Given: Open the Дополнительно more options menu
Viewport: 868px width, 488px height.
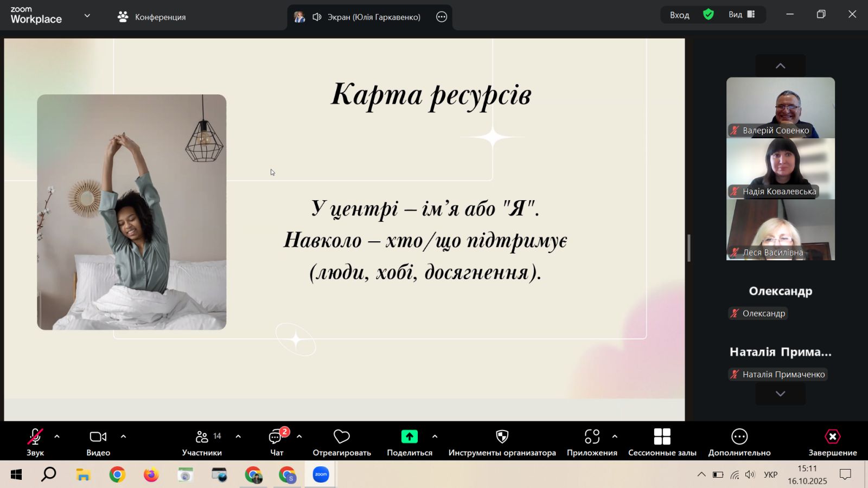Looking at the screenshot, I should [x=739, y=437].
